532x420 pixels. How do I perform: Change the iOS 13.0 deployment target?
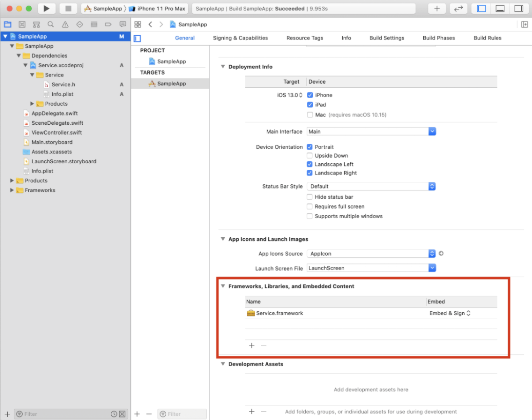[289, 95]
